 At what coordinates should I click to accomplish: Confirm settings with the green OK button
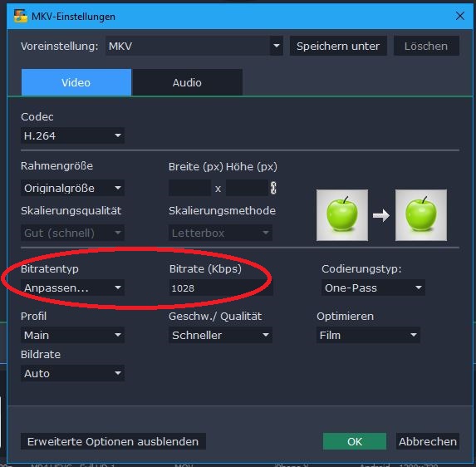tap(355, 441)
